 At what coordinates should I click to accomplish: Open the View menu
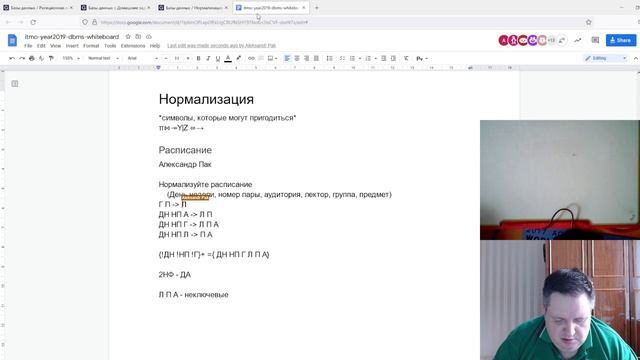coord(56,46)
